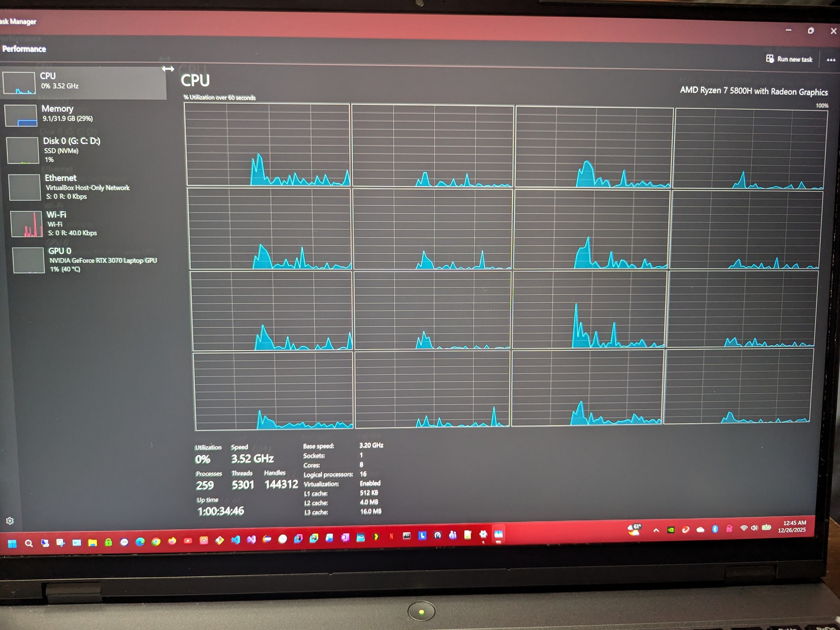Click the Up time 1:00:34:46 value
The height and width of the screenshot is (630, 840).
click(221, 511)
